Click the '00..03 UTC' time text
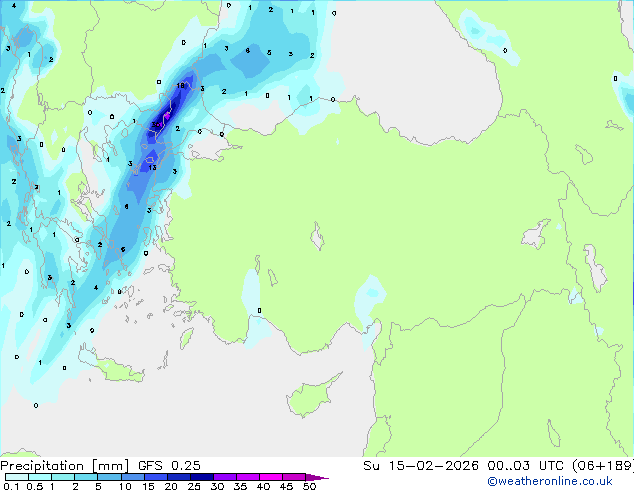 point(525,466)
